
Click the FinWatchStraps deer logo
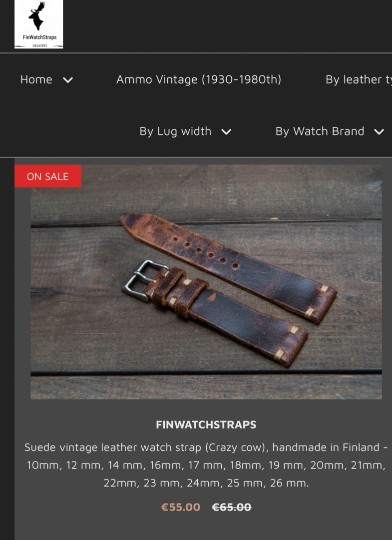pyautogui.click(x=38, y=24)
